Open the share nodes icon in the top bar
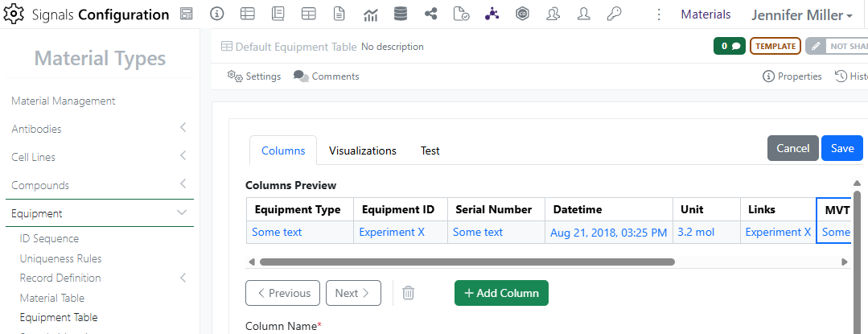Image resolution: width=868 pixels, height=334 pixels. coord(430,15)
